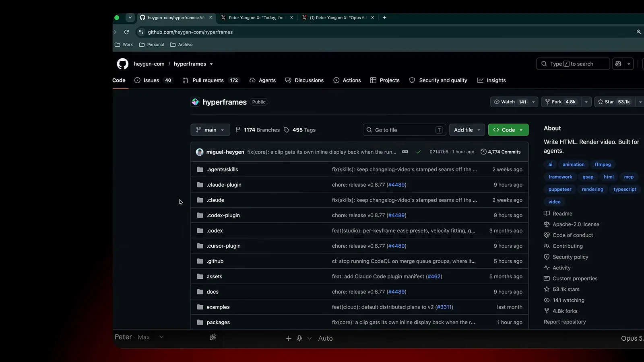
Task: Open the 455 Tags link
Action: coord(300,130)
